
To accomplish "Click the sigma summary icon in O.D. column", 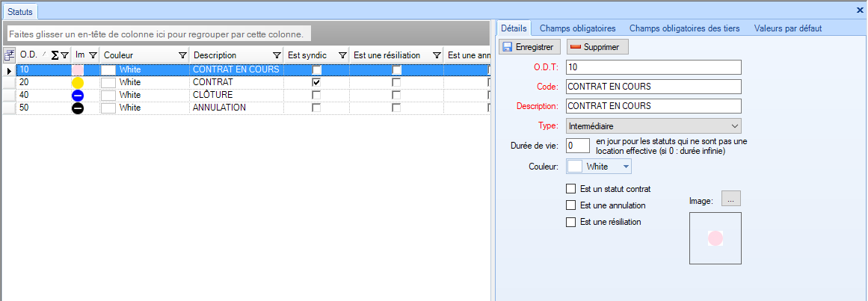I will coord(55,55).
